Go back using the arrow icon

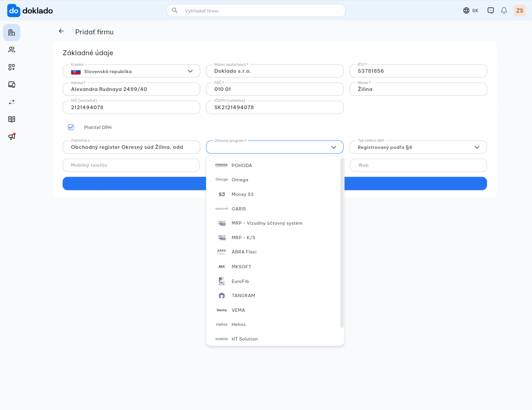[x=61, y=31]
